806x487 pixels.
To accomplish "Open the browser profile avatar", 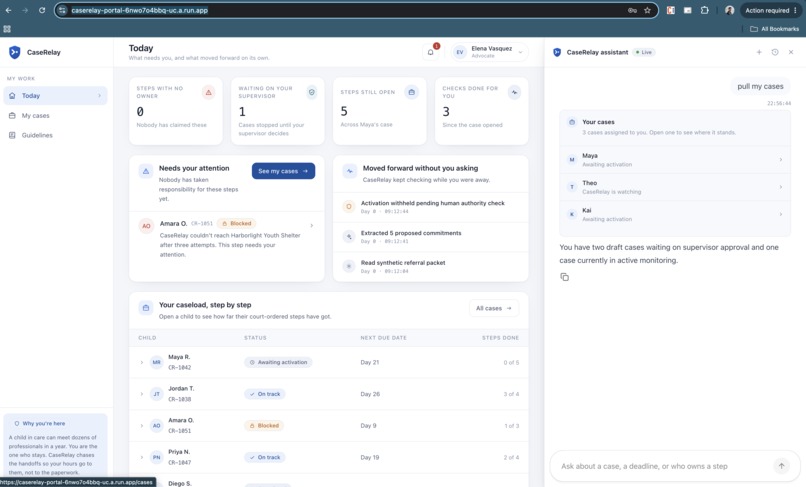I will [x=729, y=10].
